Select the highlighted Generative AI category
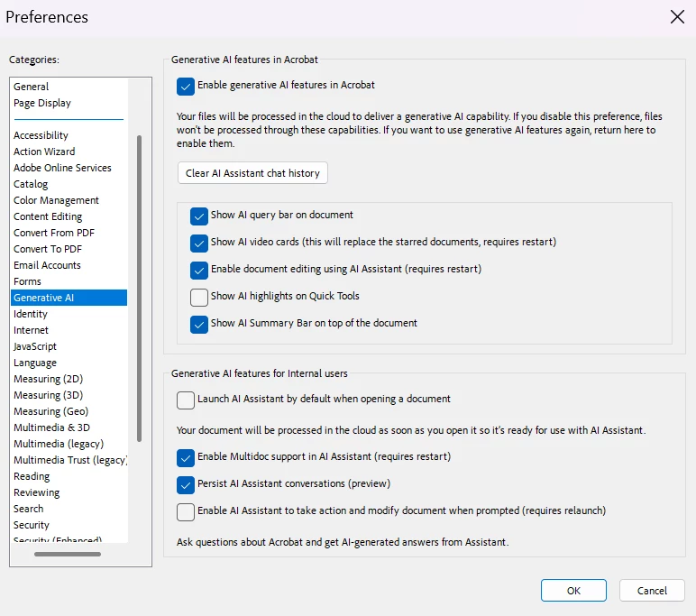The image size is (696, 616). [69, 298]
